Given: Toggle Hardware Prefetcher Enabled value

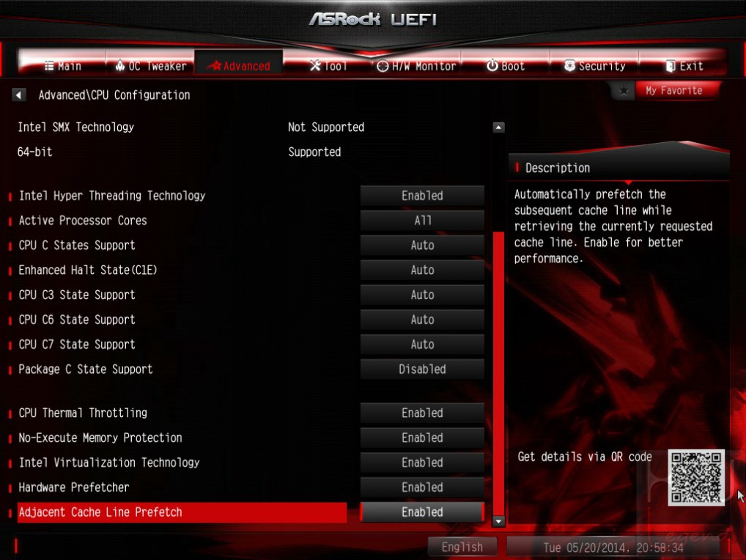Looking at the screenshot, I should coord(422,487).
